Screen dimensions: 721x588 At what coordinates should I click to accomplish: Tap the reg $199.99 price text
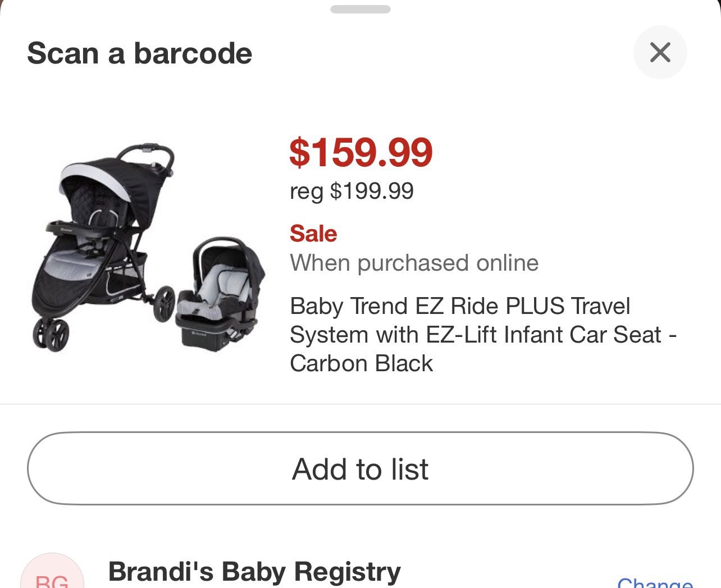[x=351, y=191]
